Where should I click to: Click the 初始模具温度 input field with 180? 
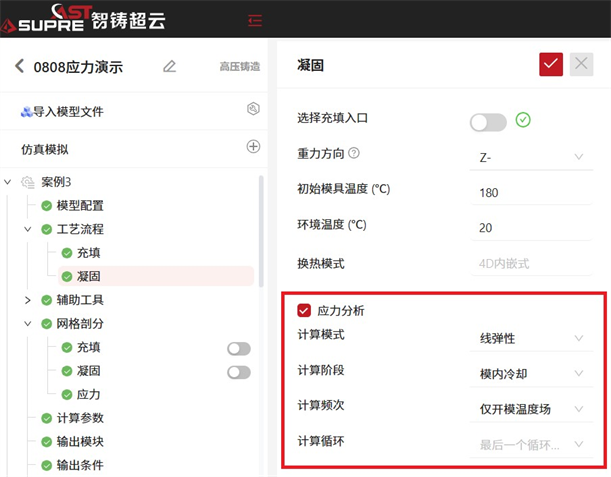[531, 193]
